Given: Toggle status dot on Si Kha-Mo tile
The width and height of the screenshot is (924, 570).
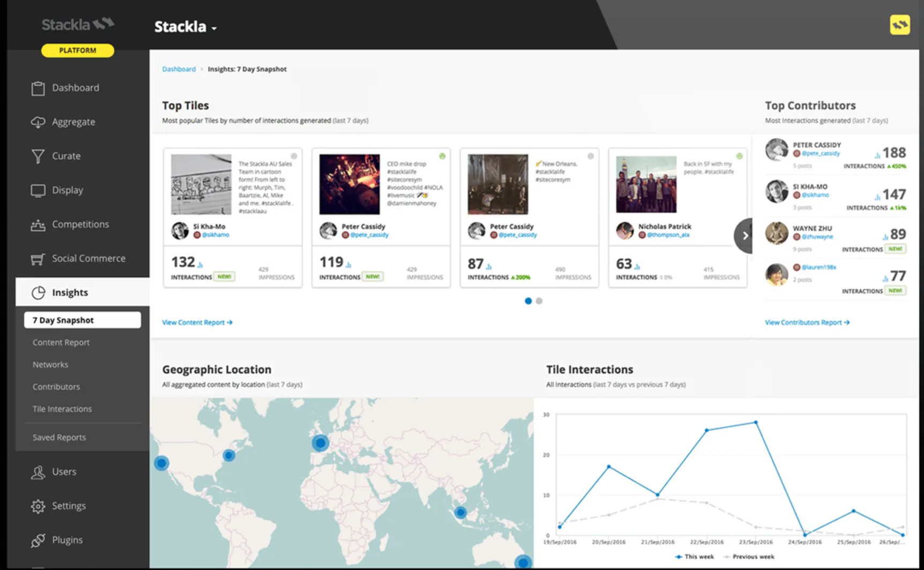Looking at the screenshot, I should pos(294,156).
